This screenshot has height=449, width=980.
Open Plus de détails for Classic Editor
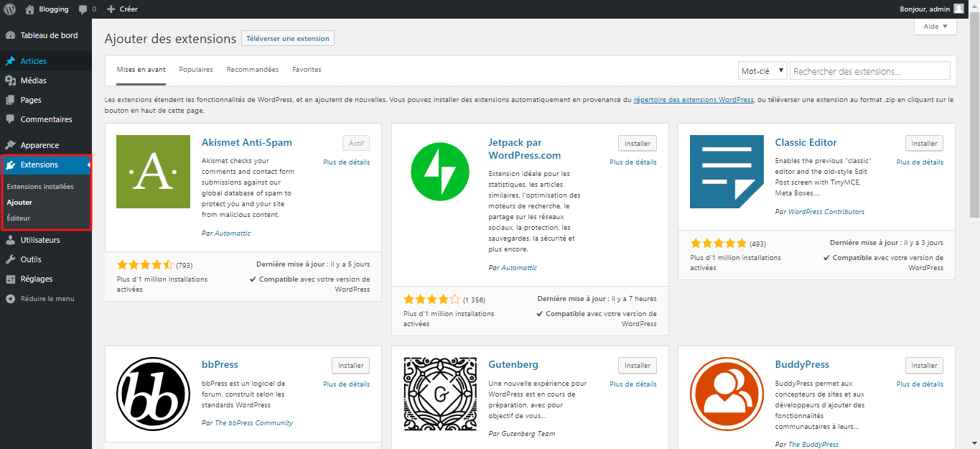920,162
